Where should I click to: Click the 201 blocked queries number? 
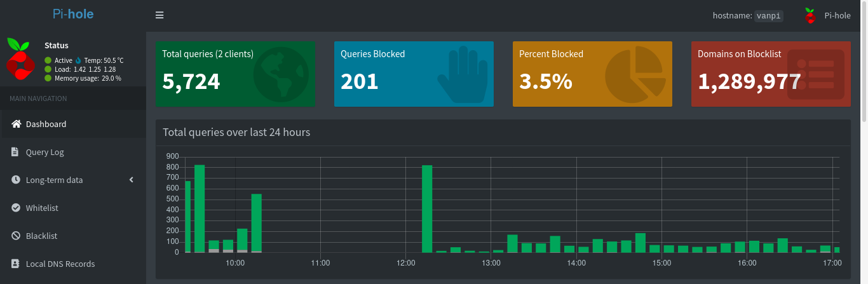pos(360,81)
